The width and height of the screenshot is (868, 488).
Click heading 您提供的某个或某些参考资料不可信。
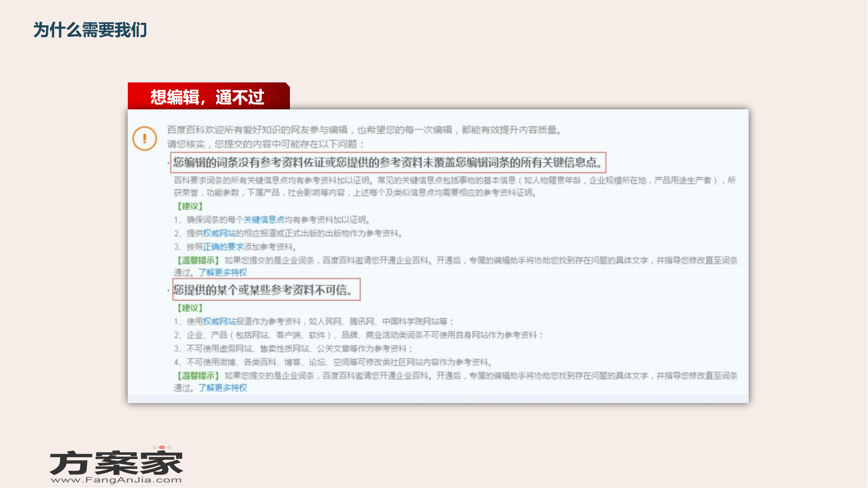point(266,290)
